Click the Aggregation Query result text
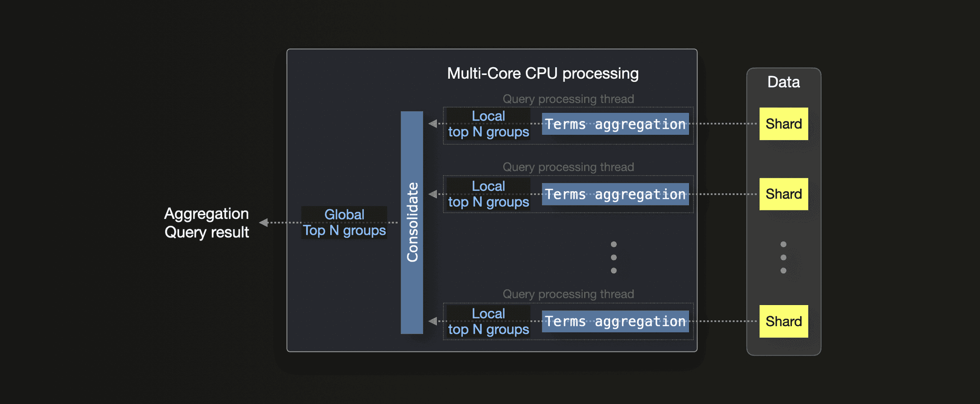Image resolution: width=980 pixels, height=404 pixels. (207, 223)
